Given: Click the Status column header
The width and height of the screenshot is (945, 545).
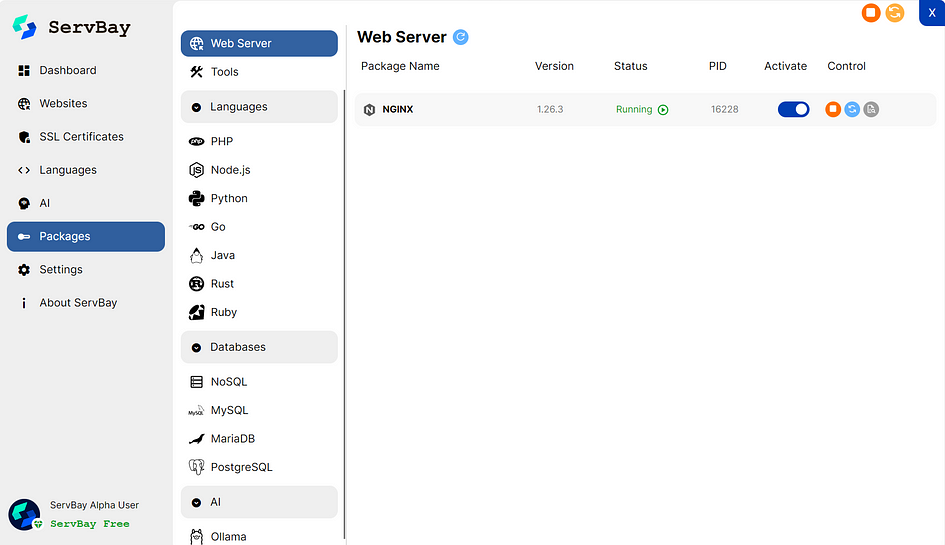Looking at the screenshot, I should click(x=630, y=66).
